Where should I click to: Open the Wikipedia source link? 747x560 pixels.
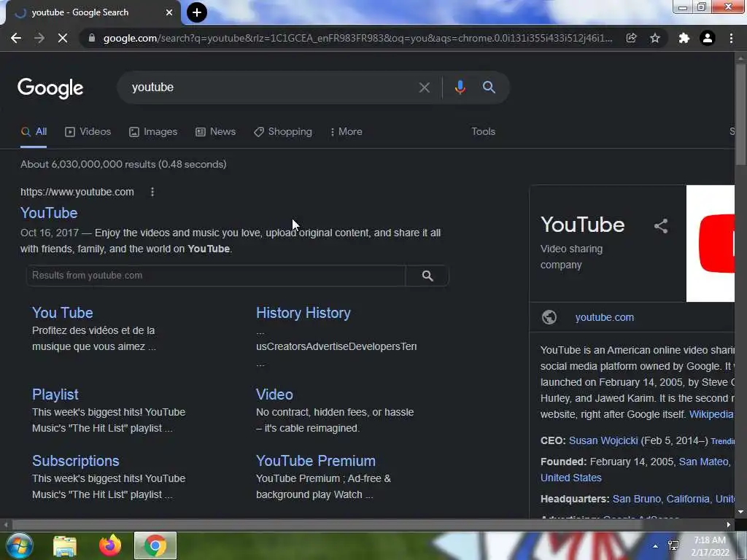[x=711, y=414]
